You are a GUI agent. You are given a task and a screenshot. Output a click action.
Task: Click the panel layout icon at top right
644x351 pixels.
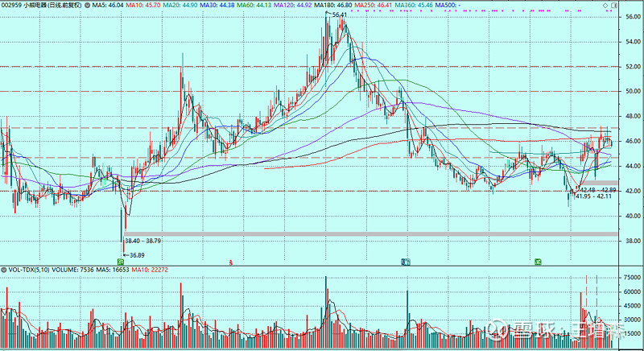(x=614, y=6)
